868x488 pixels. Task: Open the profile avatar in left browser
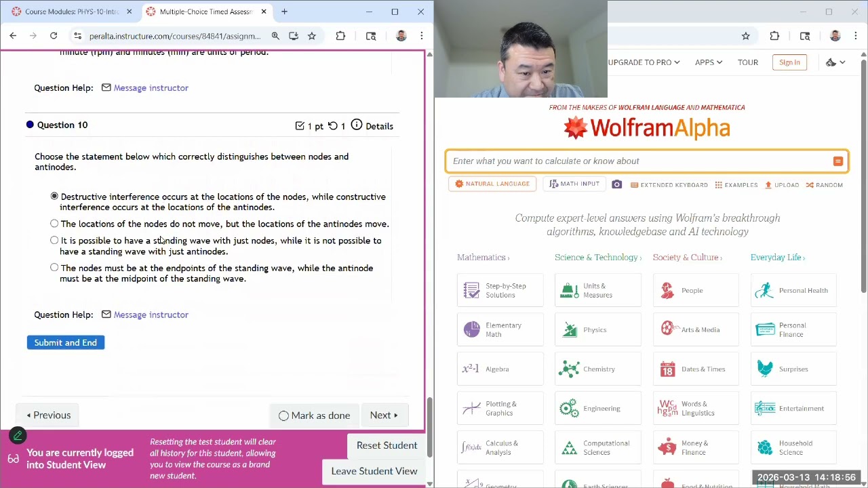tap(401, 36)
